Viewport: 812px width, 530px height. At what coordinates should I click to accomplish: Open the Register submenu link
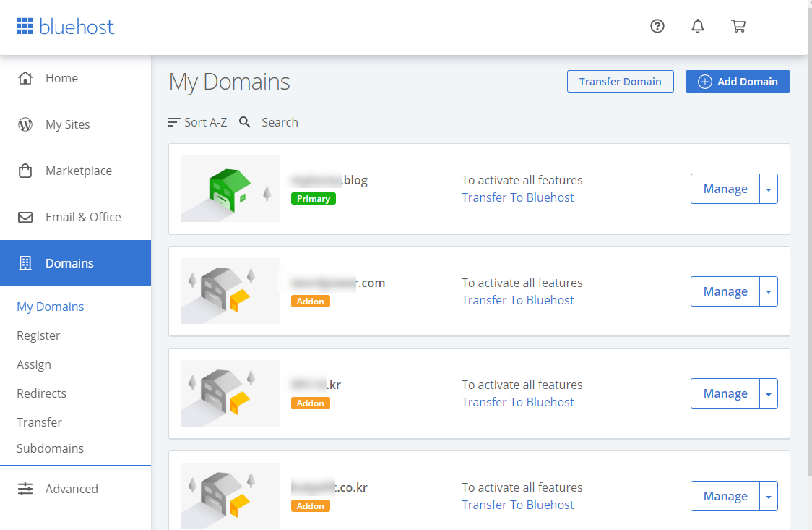38,335
